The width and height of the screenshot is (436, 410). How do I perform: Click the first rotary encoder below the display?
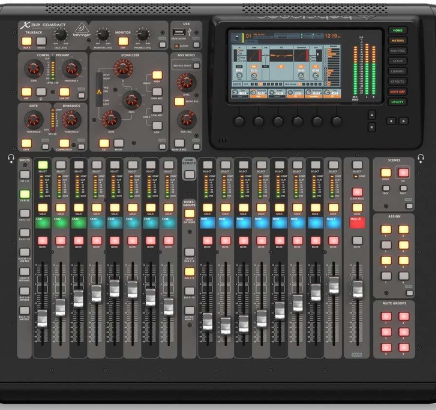coord(239,121)
